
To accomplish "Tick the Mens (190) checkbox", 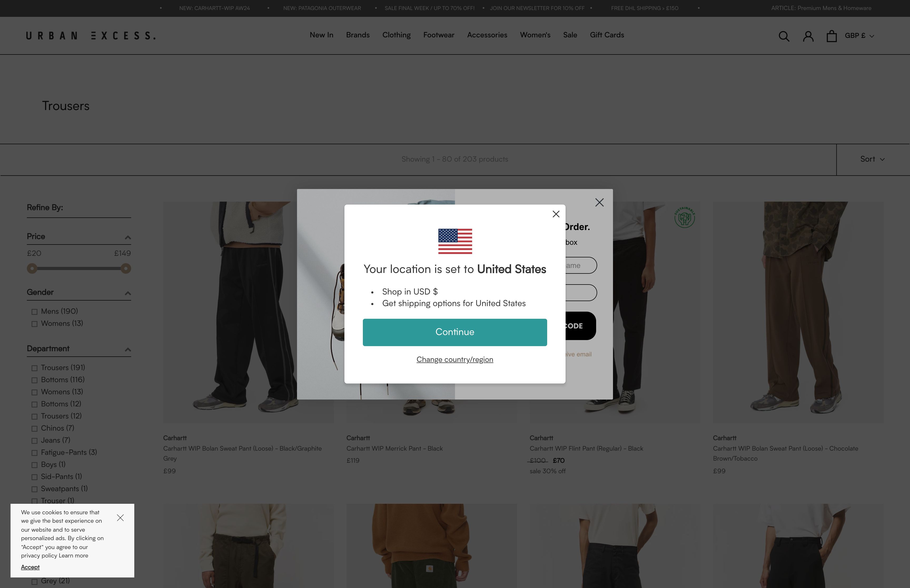I will (34, 312).
